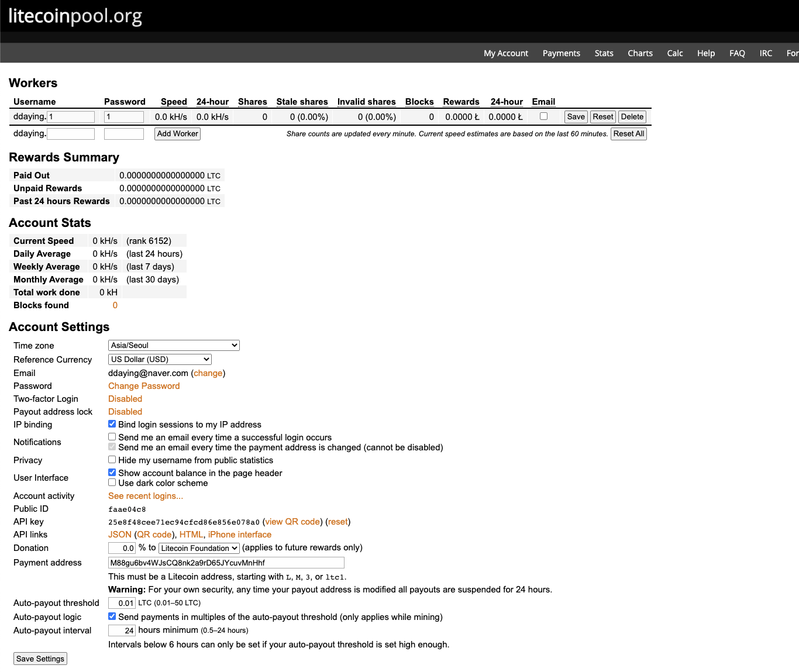Open the Calc menu item

675,53
